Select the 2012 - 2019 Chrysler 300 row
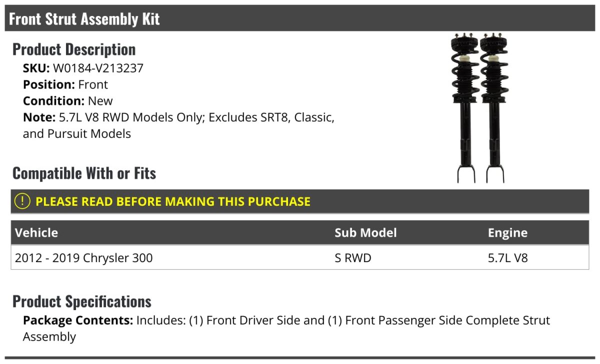 [x=84, y=258]
